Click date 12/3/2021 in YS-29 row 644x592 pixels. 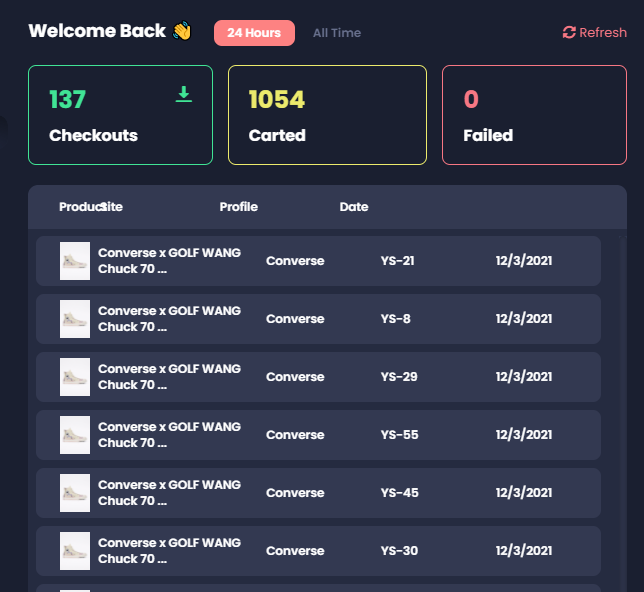(524, 377)
